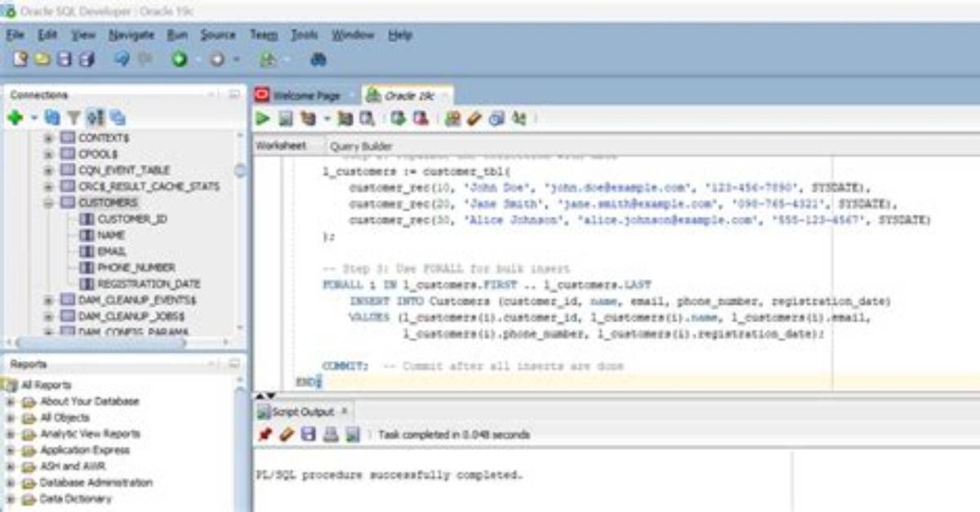Click the Undo arrow icon in main toolbar
980x512 pixels.
click(122, 59)
